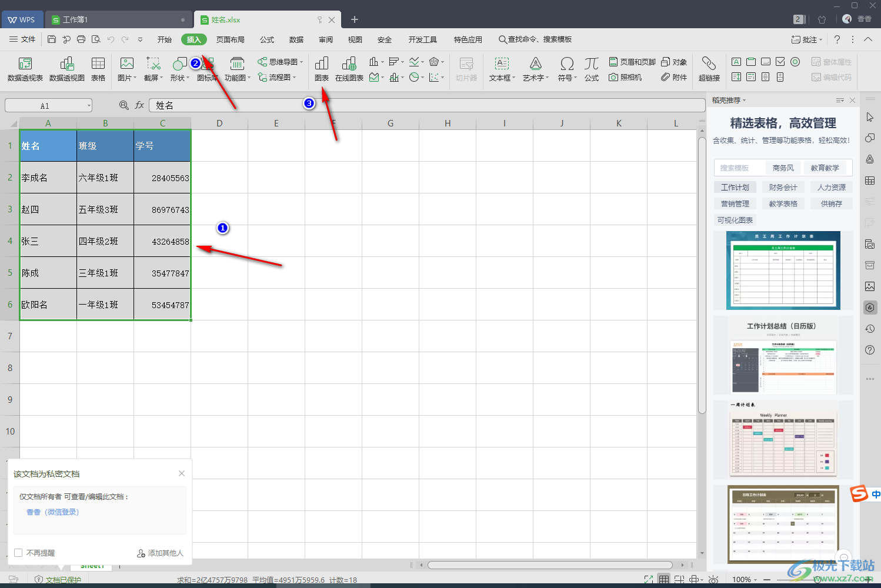Enter full screen view from status bar
The width and height of the screenshot is (881, 588).
click(x=648, y=580)
